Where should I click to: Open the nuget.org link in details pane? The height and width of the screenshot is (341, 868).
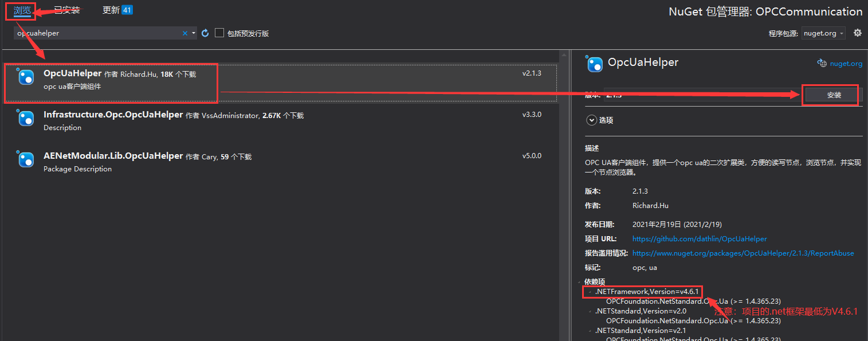[x=846, y=64]
